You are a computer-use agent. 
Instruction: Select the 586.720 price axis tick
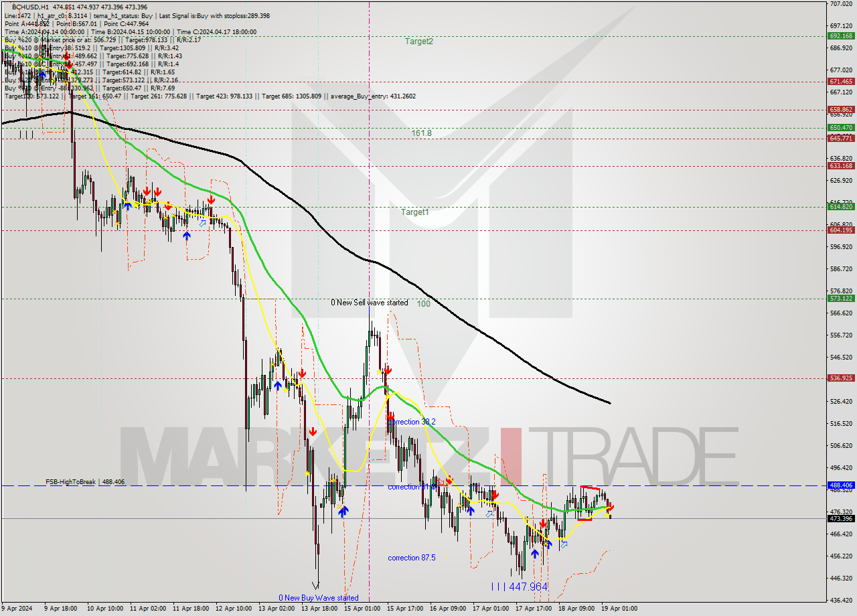(841, 268)
